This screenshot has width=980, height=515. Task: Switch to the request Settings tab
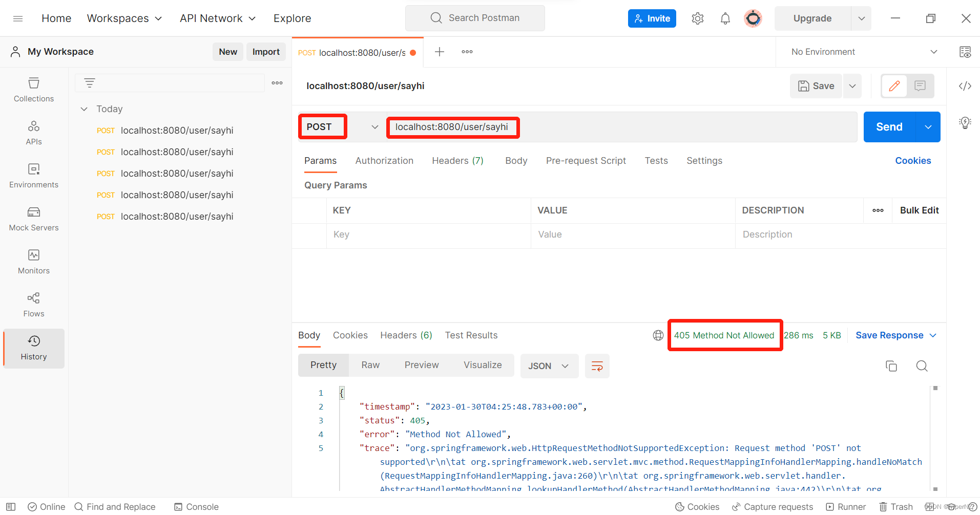click(704, 161)
